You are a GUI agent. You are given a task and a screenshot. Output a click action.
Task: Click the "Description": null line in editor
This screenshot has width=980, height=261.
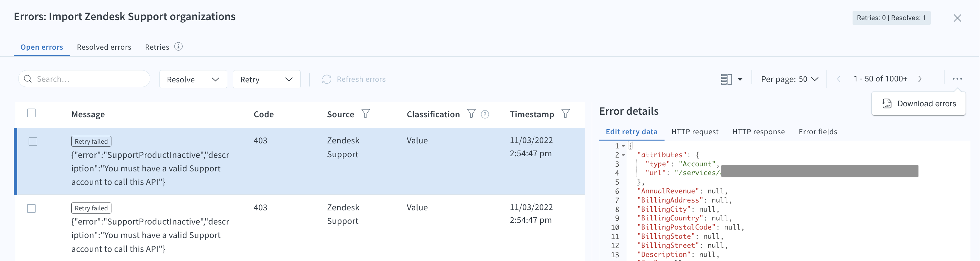tap(678, 254)
